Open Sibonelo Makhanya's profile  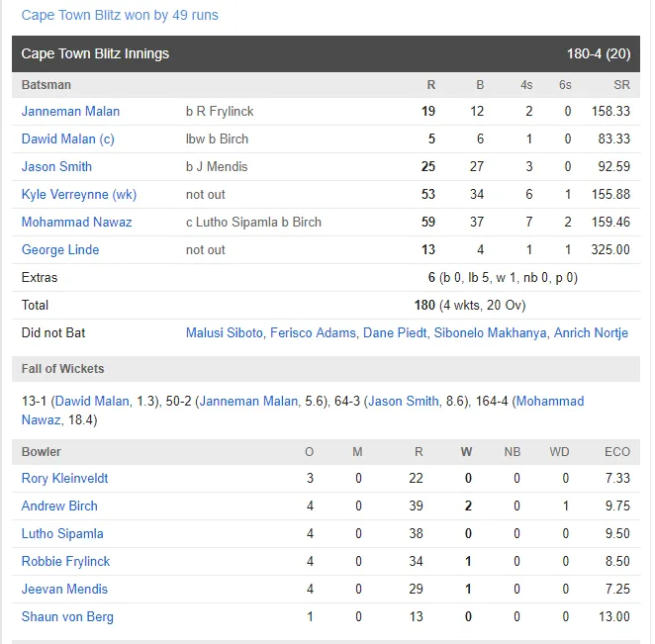[x=490, y=332]
